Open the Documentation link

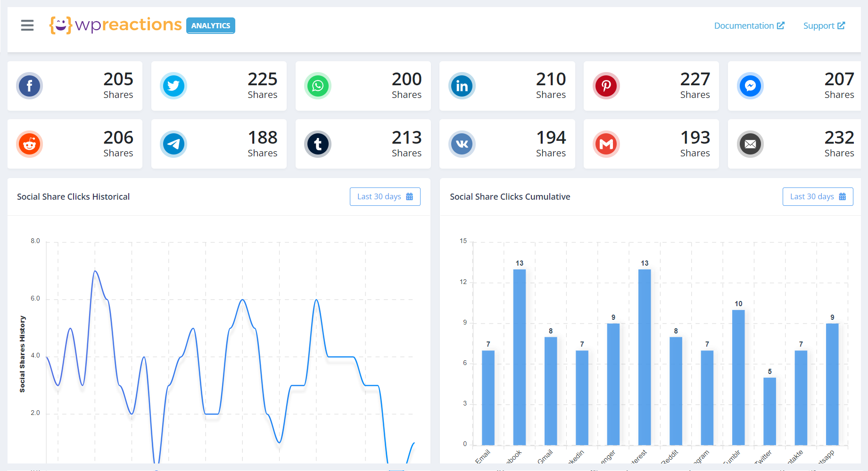click(x=749, y=26)
